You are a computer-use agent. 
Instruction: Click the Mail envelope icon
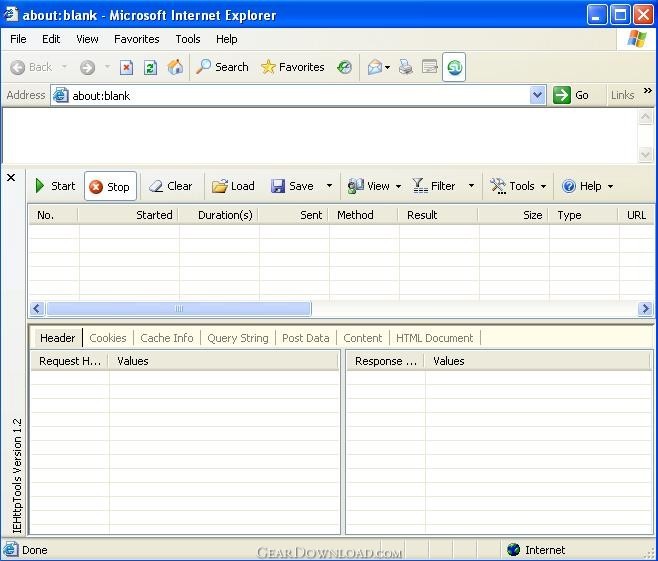[x=374, y=67]
